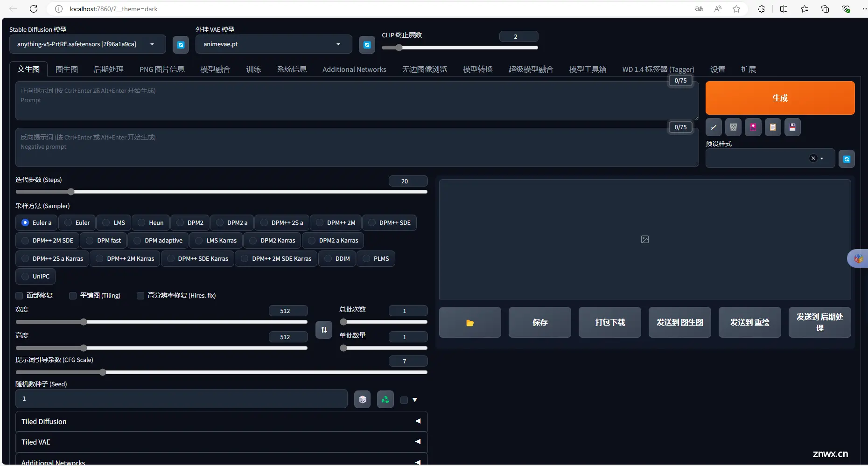Enable the Tiling checkbox

tap(73, 296)
